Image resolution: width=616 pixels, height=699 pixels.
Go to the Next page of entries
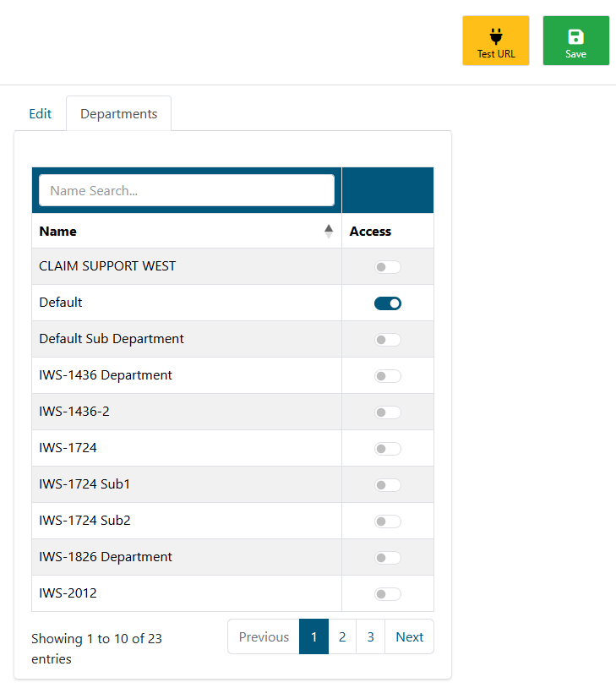click(409, 636)
